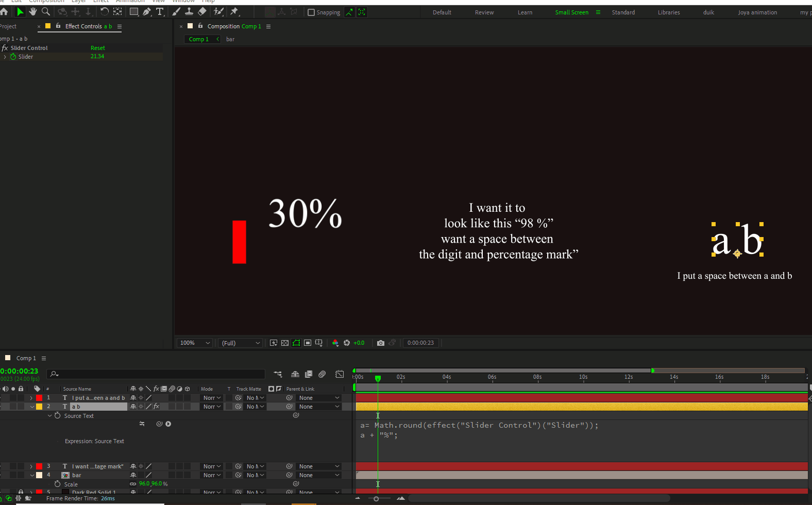Open the Show Channel color icon
This screenshot has height=505, width=812.
pos(335,343)
